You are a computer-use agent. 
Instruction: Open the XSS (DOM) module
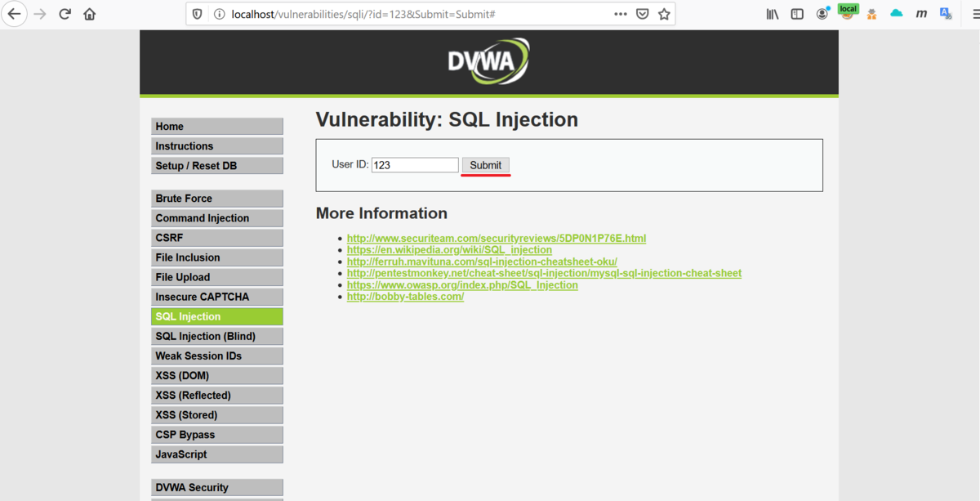point(217,375)
